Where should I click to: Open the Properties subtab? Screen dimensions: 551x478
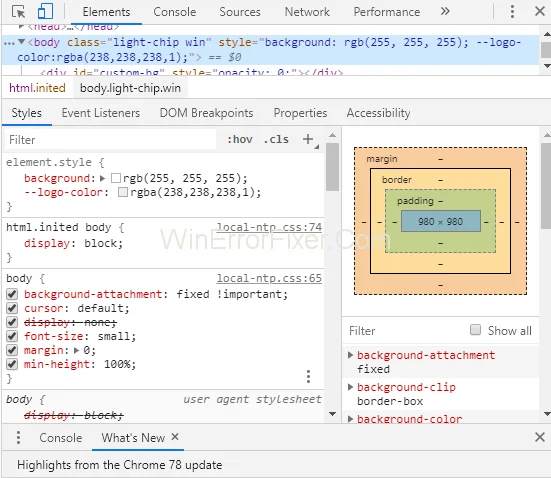pos(300,113)
